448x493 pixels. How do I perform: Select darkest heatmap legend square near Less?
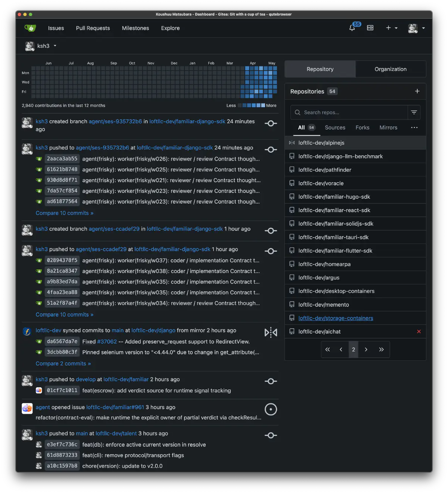coord(240,105)
